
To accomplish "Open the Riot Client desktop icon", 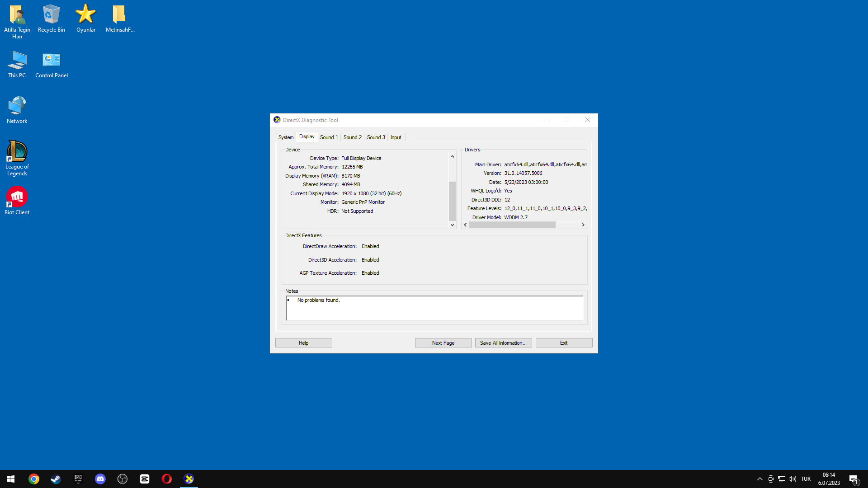I will click(x=17, y=198).
